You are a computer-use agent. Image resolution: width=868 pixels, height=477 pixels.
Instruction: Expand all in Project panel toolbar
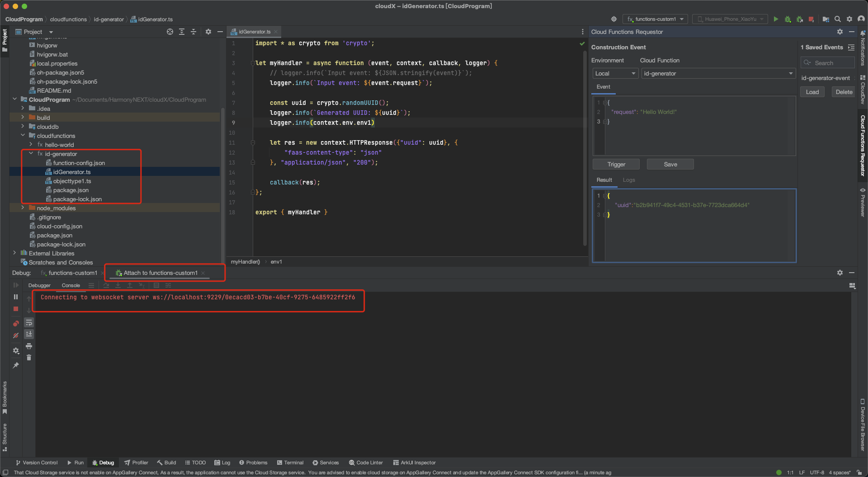(x=181, y=32)
